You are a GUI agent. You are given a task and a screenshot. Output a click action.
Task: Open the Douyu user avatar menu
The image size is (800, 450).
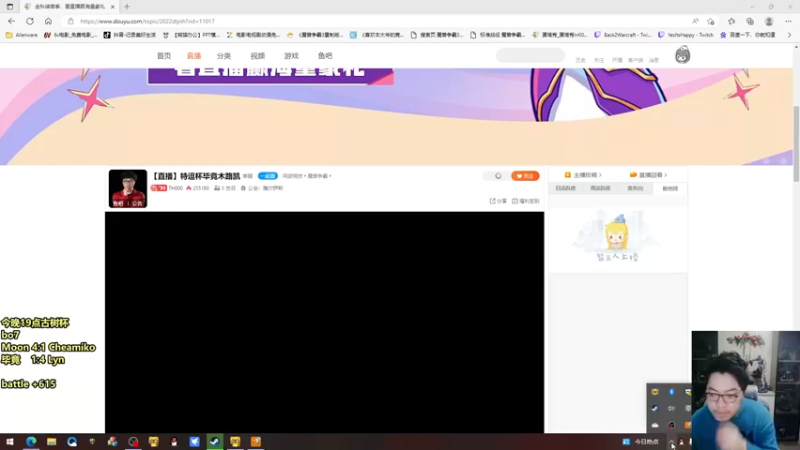pos(683,55)
